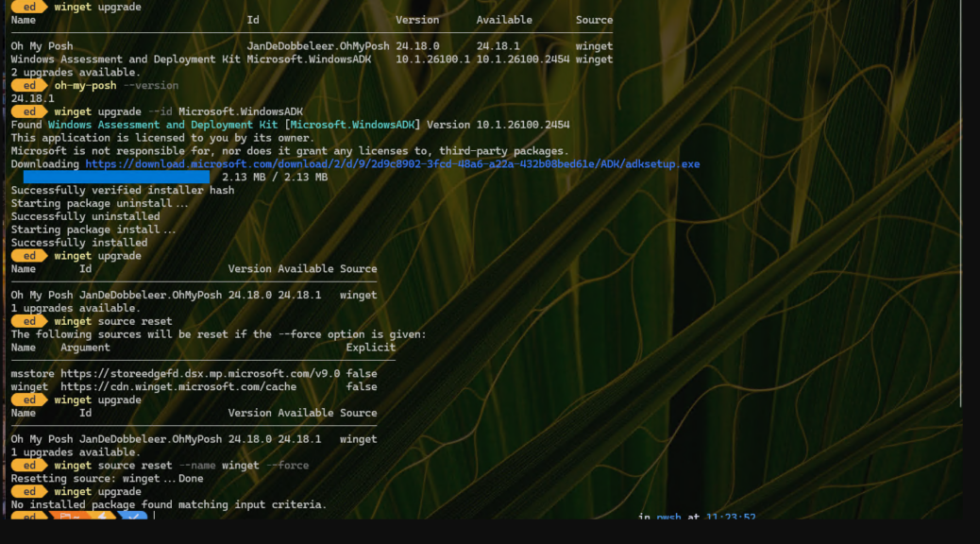Screen dimensions: 980x544
Task: Click "Starting package uninstall..." line
Action: click(99, 203)
